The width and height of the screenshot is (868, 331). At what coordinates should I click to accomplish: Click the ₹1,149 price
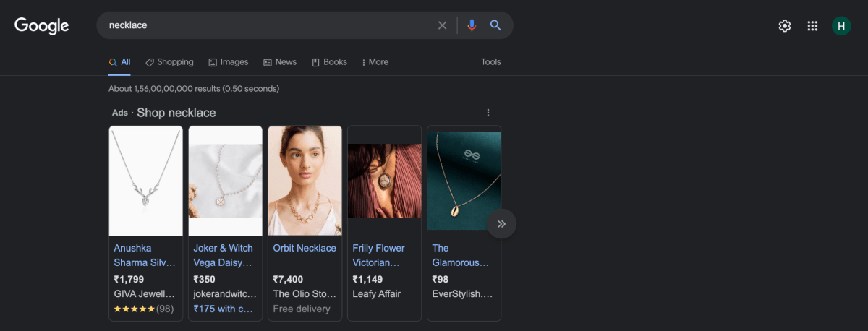(x=368, y=279)
